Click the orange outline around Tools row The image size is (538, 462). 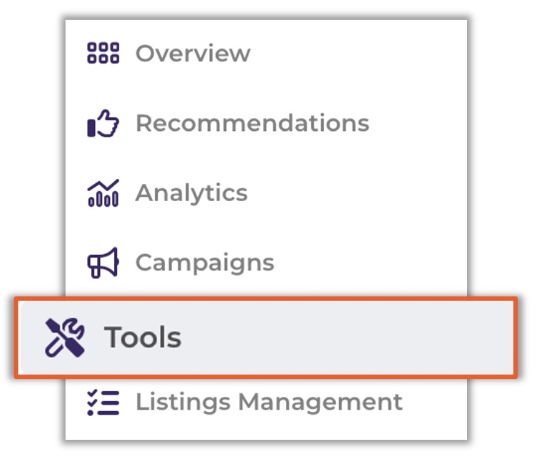[x=266, y=299]
